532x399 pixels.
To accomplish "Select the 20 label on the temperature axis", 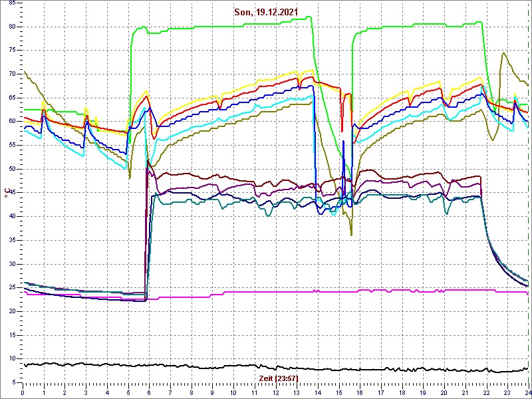I will 12,311.
